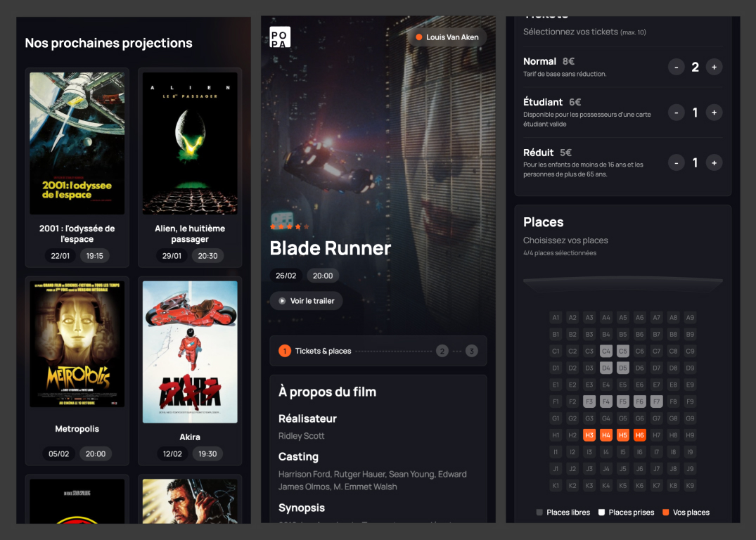756x540 pixels.
Task: Deselect your seat H3
Action: coord(589,435)
